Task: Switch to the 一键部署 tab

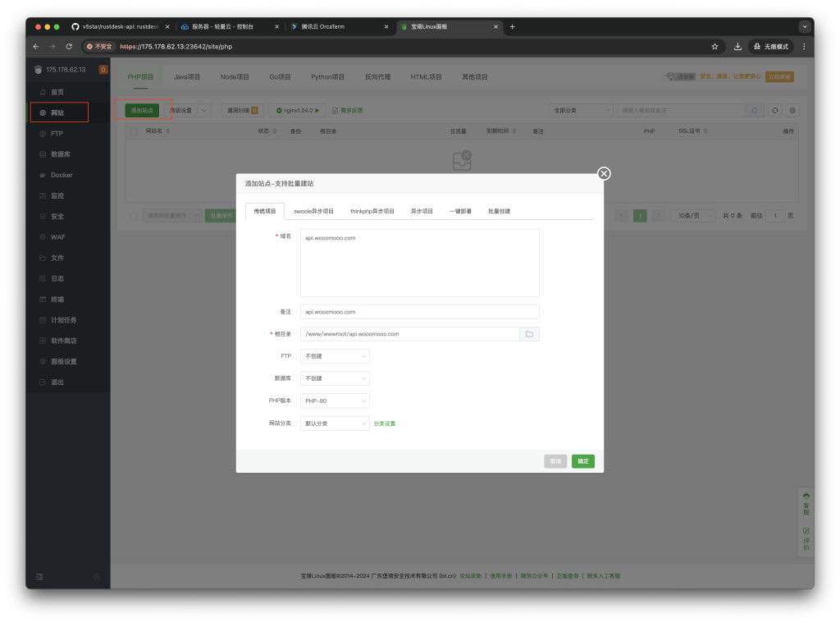Action: coord(460,211)
